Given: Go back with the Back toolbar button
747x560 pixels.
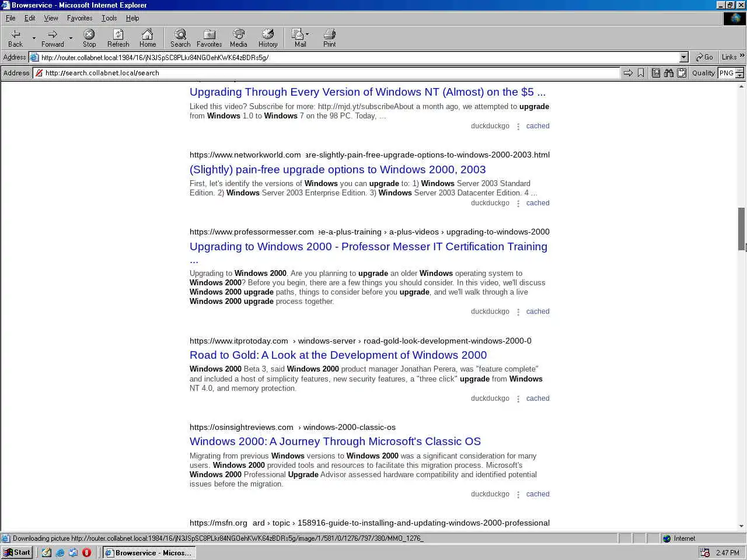Looking at the screenshot, I should 15,38.
